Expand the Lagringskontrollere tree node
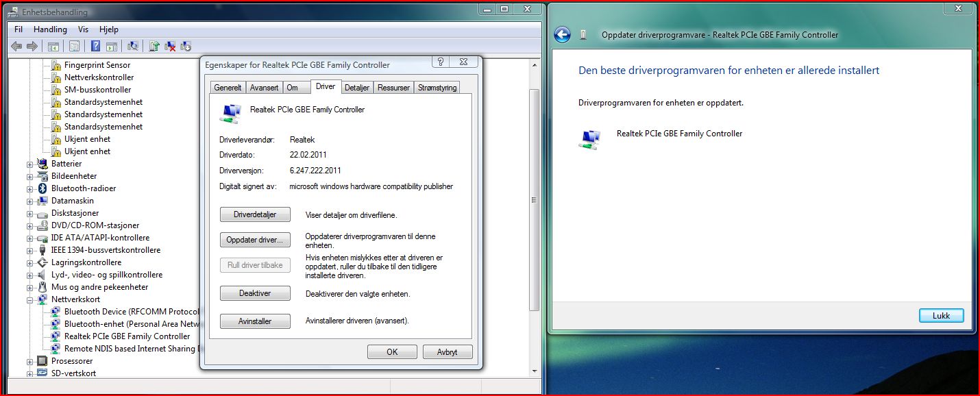980x396 pixels. [29, 263]
